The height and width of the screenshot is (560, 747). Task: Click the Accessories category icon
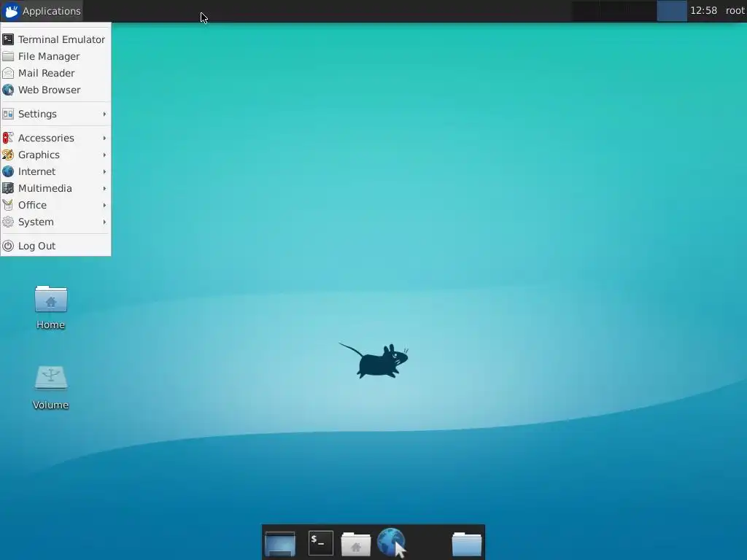(8, 138)
